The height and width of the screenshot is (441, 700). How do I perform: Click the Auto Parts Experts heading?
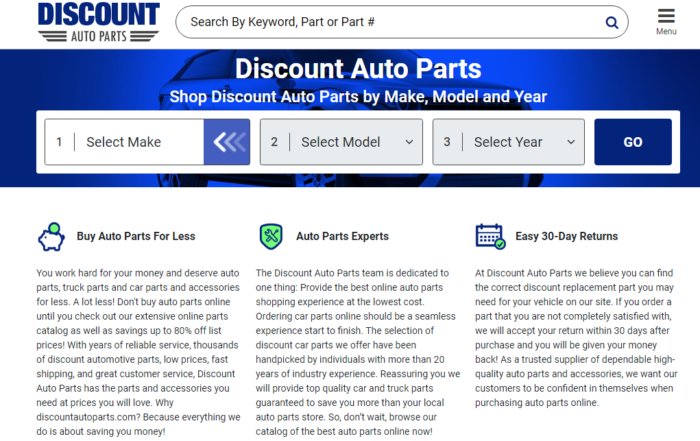click(x=342, y=236)
